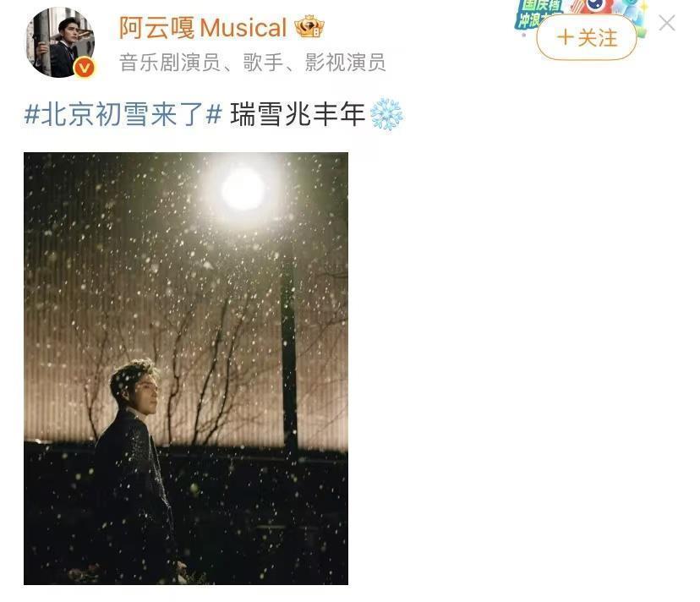Open the 阿云嘎Musical username link
Viewport: 700px width, 602px height.
pyautogui.click(x=203, y=28)
